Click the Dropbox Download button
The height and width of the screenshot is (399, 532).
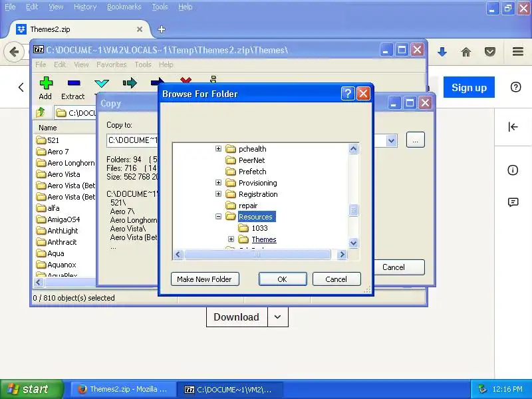click(x=237, y=317)
